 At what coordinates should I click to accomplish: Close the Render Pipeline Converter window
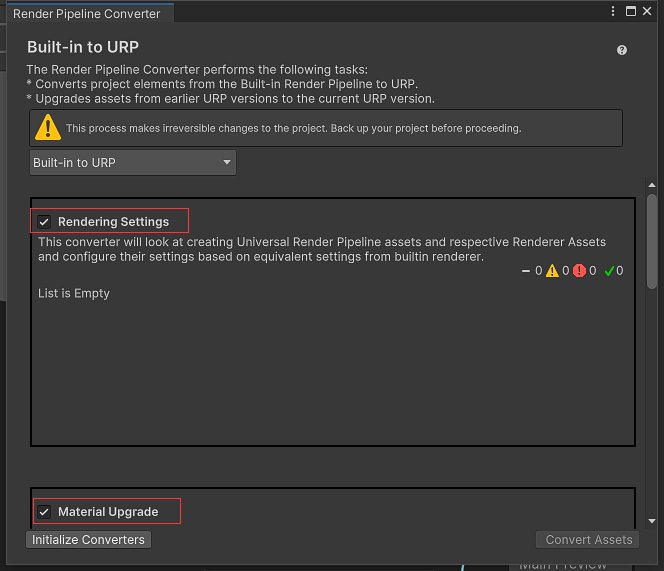point(648,11)
